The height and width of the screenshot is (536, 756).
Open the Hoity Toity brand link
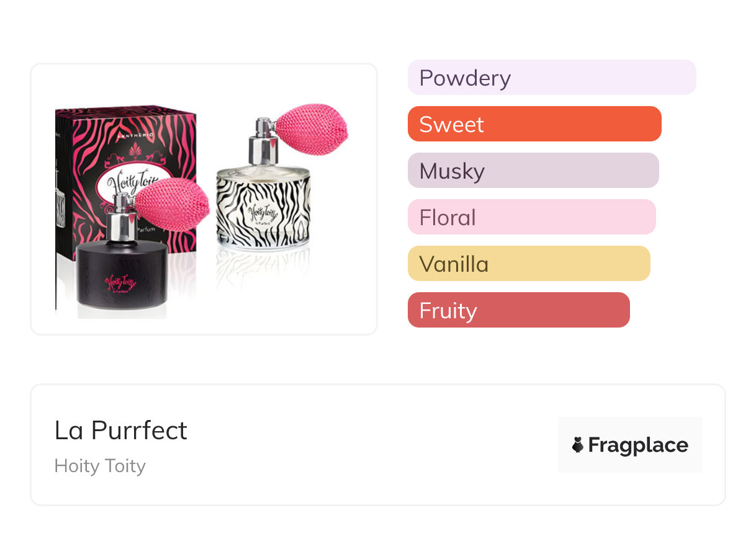pos(100,466)
